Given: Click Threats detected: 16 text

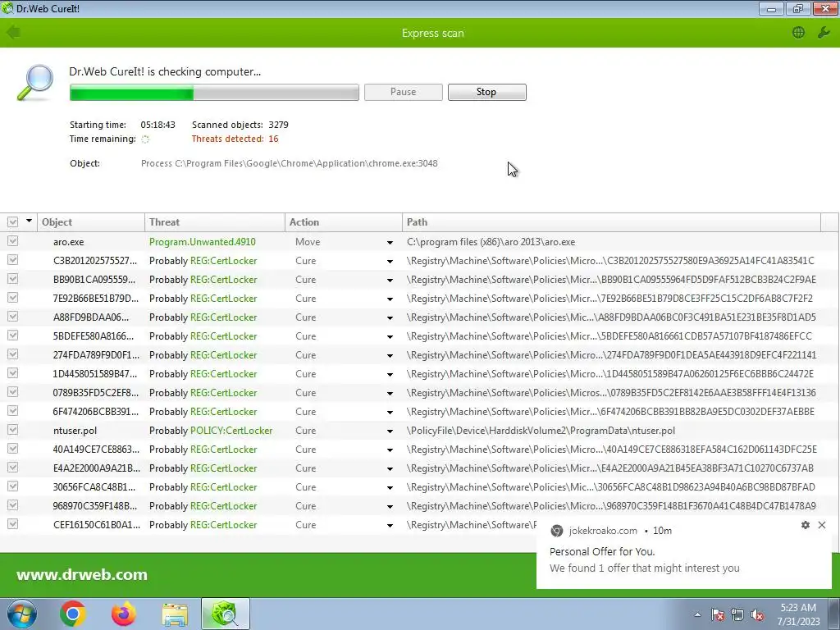Looking at the screenshot, I should coord(235,139).
